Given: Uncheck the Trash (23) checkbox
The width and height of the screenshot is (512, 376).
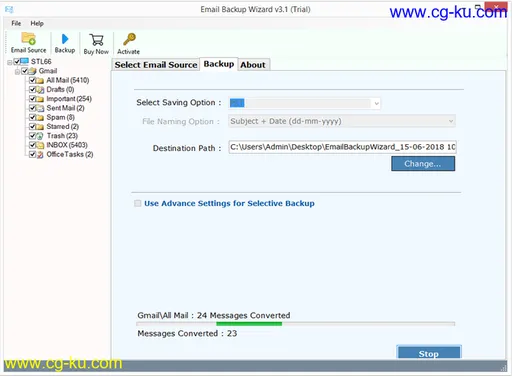Looking at the screenshot, I should click(x=32, y=136).
